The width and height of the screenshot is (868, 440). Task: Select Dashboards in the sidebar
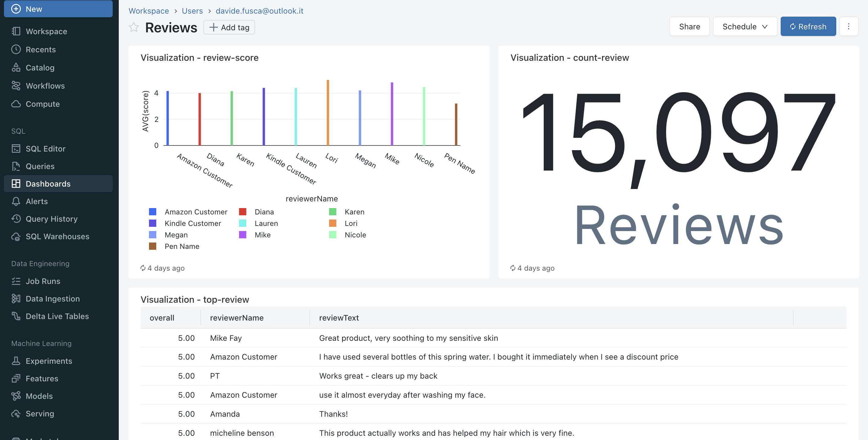click(48, 184)
